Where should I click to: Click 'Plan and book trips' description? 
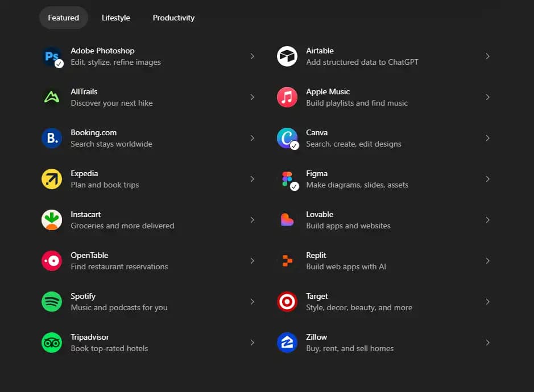pyautogui.click(x=105, y=185)
